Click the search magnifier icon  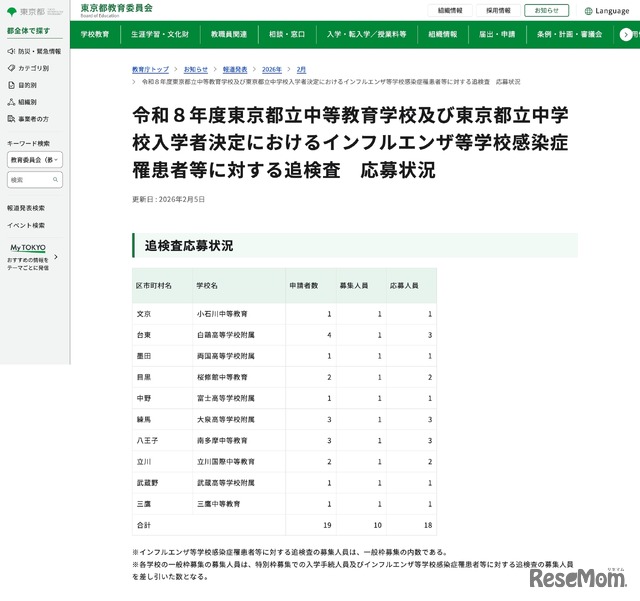(56, 180)
